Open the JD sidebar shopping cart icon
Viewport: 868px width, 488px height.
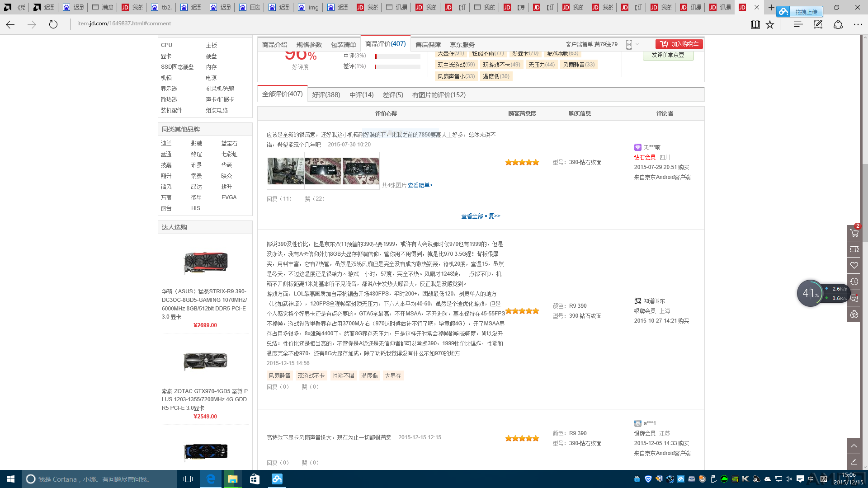coord(854,233)
